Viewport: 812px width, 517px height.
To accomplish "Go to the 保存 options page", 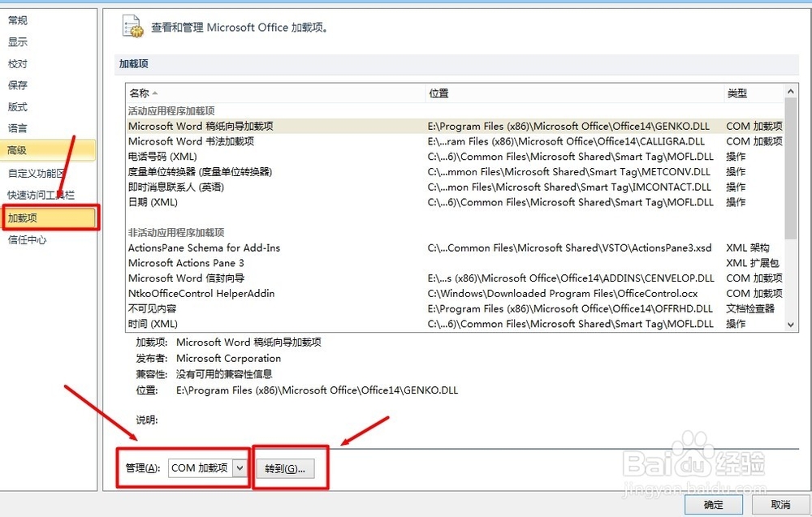I will coord(18,85).
